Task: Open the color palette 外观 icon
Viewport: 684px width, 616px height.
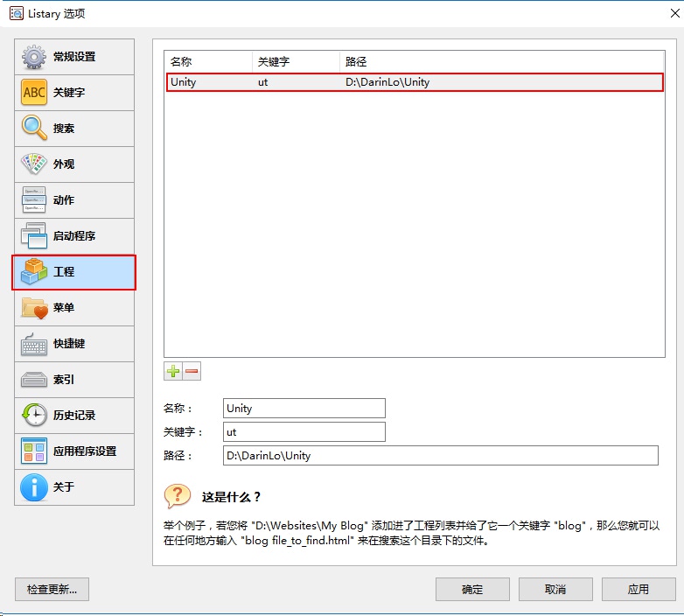Action: coord(34,164)
